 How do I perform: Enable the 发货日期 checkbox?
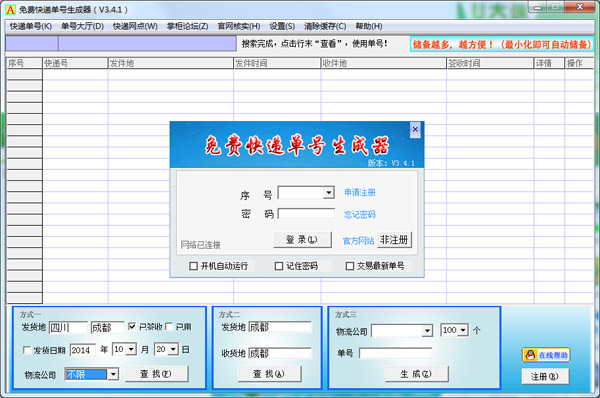27,350
